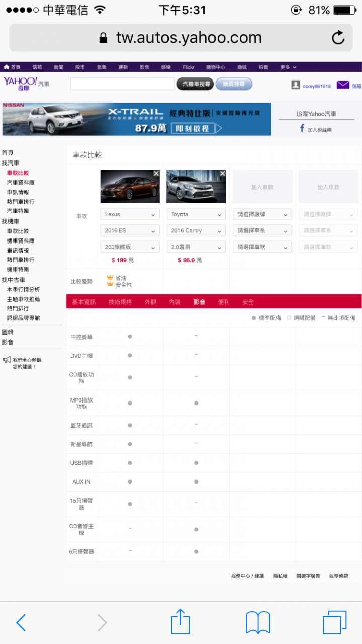362x644 pixels.
Task: Open the 2016 Camry series dropdown
Action: [x=197, y=230]
